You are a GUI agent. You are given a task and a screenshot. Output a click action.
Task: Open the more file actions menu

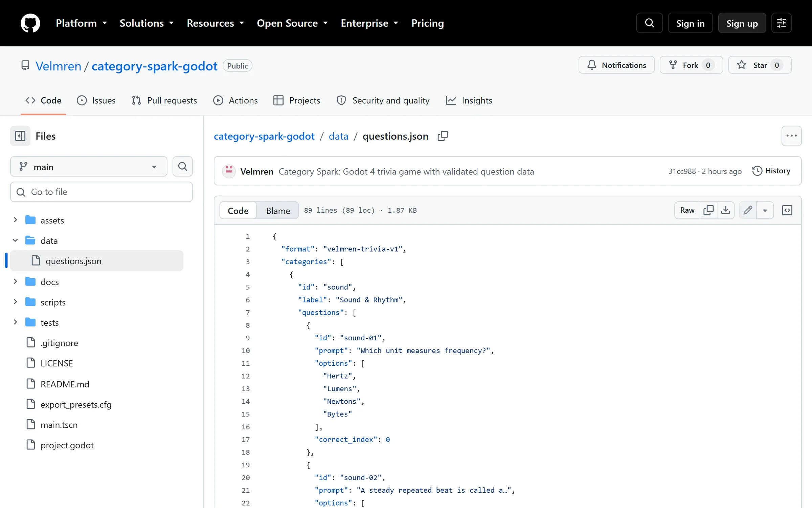[x=791, y=136]
